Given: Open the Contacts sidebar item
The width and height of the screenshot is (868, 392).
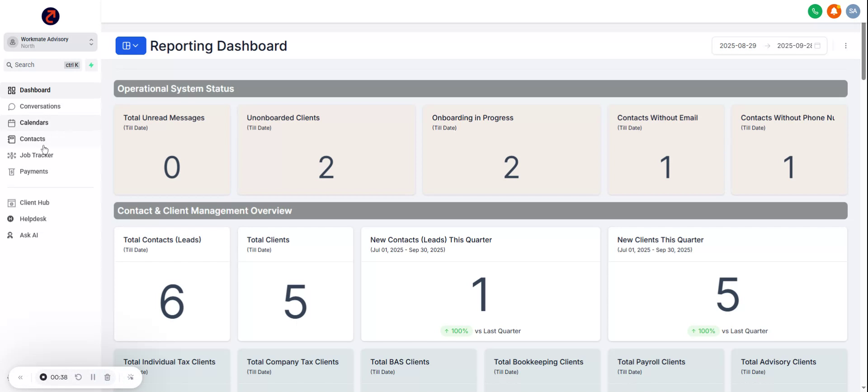Looking at the screenshot, I should point(32,139).
